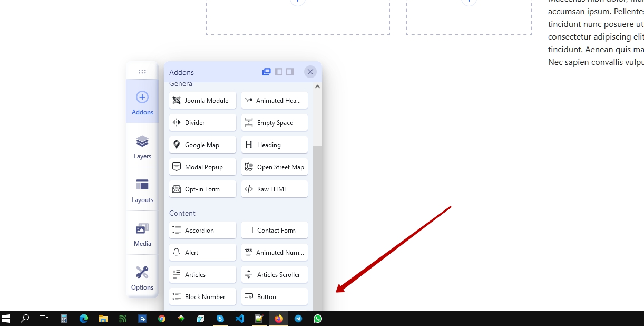This screenshot has width=644, height=326.
Task: Open the Options wrench and screwdriver panel
Action: 142,277
